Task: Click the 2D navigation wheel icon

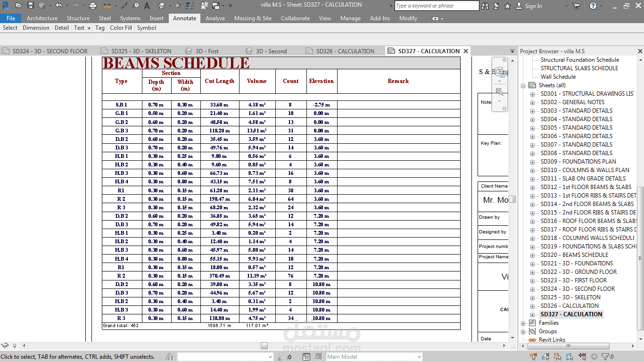Action: tap(501, 72)
